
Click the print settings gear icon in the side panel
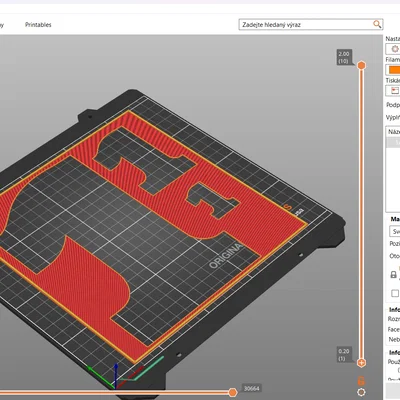click(x=395, y=49)
